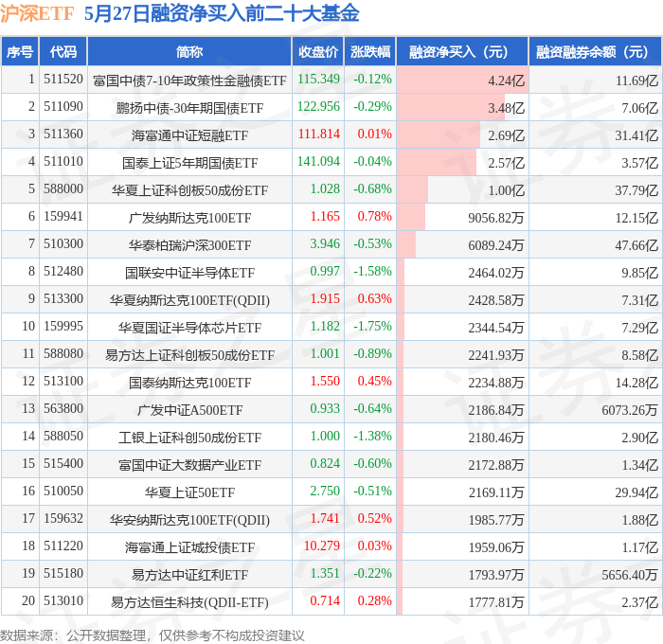Click the 5月27日融资净买入前二十大基金 heading
The width and height of the screenshot is (663, 644).
222,13
